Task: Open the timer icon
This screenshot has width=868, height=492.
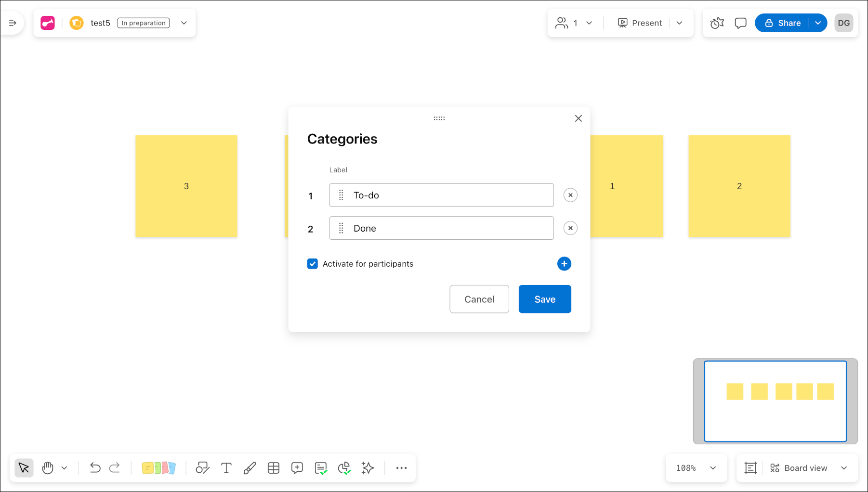Action: pyautogui.click(x=717, y=23)
